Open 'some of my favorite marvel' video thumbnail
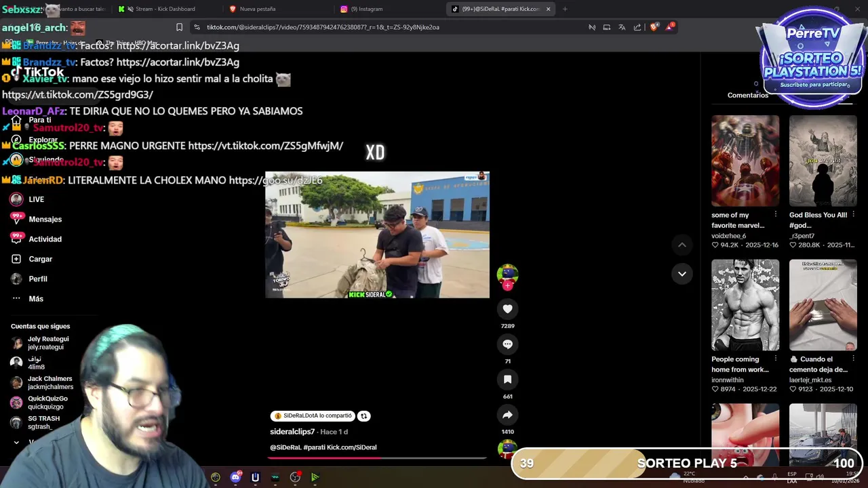 tap(745, 161)
